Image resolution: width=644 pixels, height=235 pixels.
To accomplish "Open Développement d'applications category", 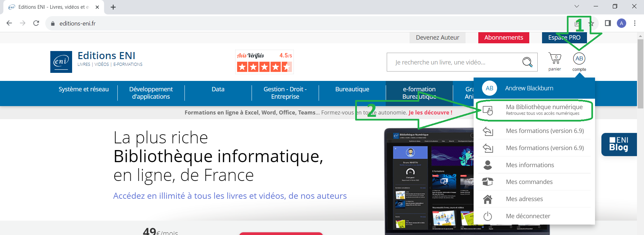I will [151, 93].
